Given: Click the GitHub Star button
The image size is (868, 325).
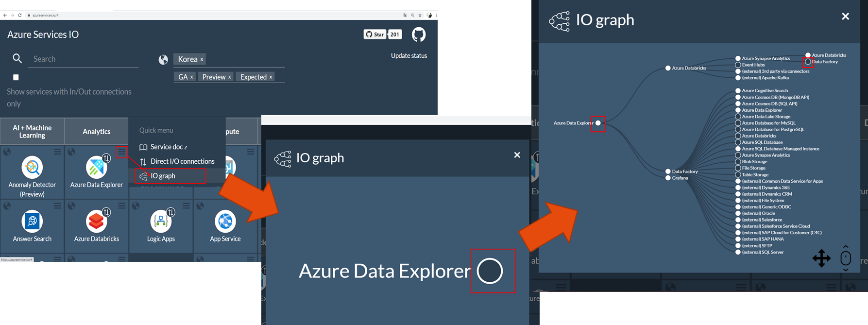Looking at the screenshot, I should 374,34.
